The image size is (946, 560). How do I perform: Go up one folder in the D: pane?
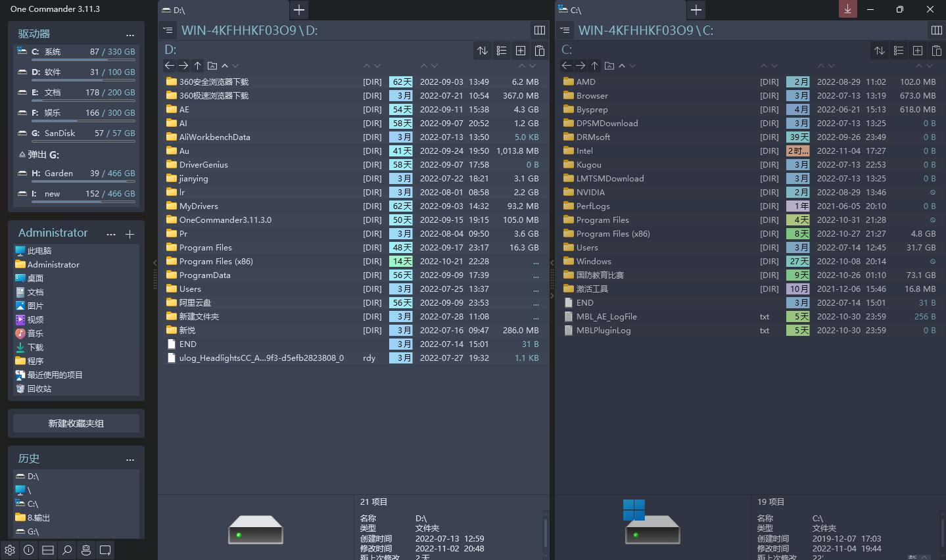click(197, 66)
